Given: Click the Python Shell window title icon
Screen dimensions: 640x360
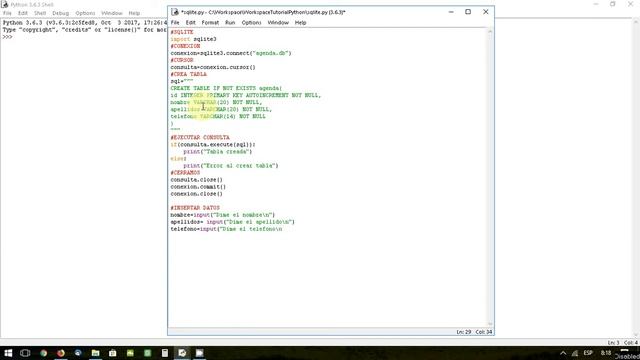Looking at the screenshot, I should point(4,4).
